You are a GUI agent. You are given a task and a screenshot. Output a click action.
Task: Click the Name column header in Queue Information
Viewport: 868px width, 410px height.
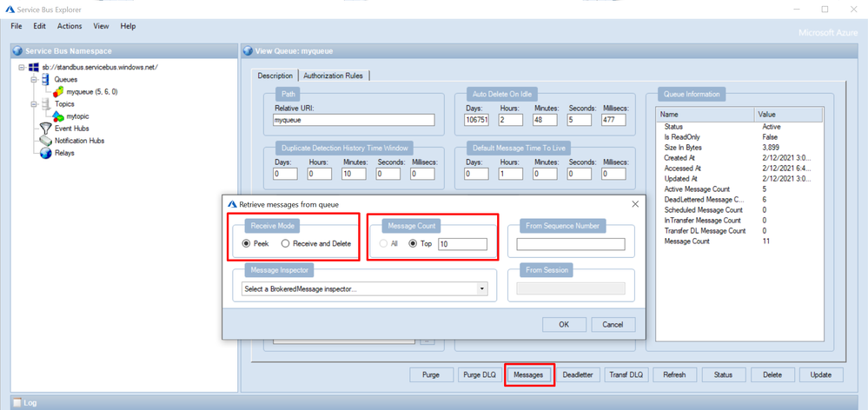(x=706, y=114)
